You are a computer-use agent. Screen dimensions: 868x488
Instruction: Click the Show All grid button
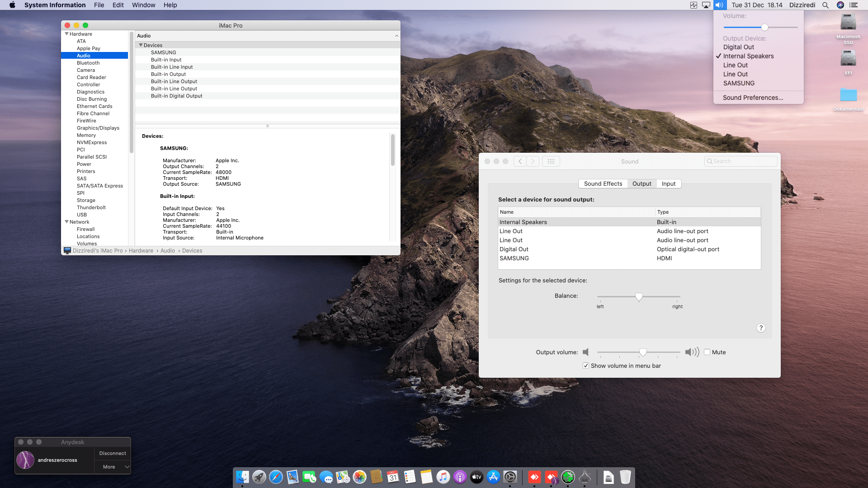551,161
